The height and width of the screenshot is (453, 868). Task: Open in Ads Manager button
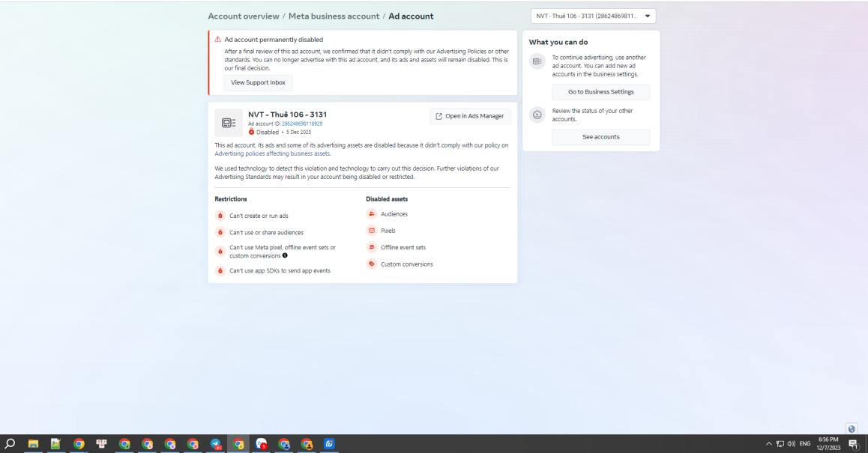tap(470, 116)
